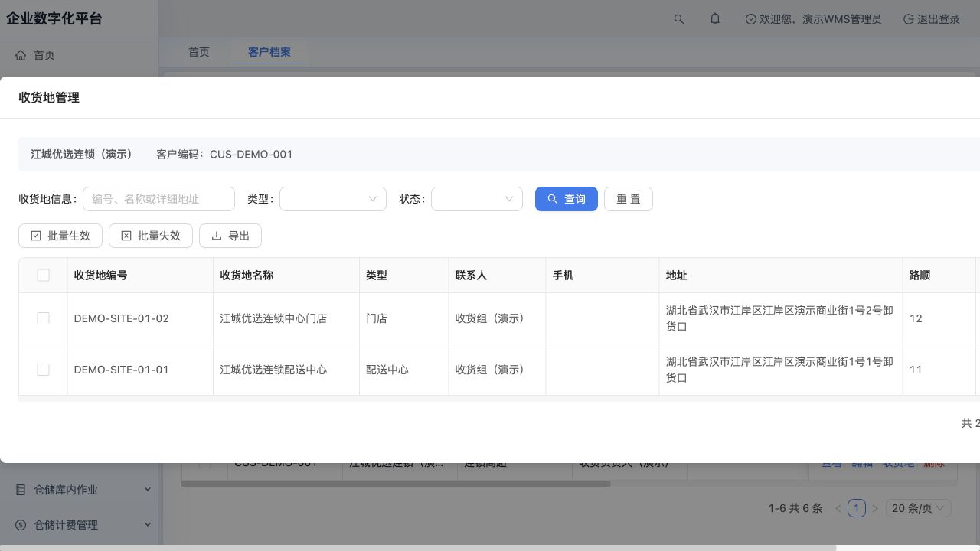Switch to the 首页 tab

tap(199, 52)
